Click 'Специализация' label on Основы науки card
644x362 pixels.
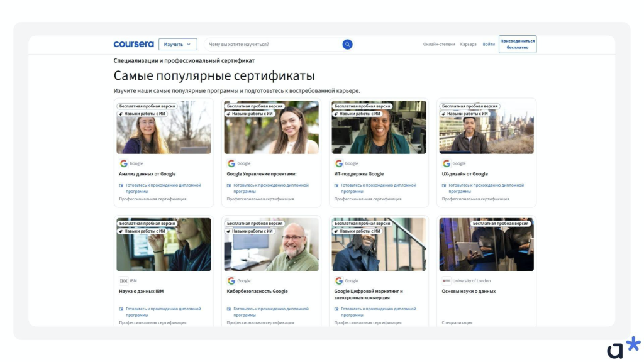coord(457,322)
